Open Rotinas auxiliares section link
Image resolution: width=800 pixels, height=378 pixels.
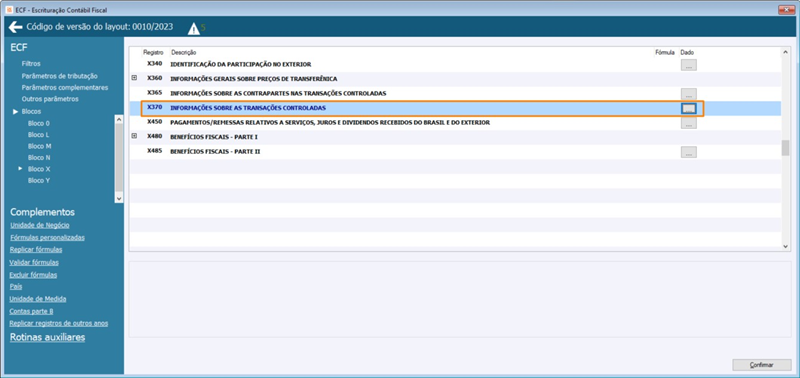(47, 337)
